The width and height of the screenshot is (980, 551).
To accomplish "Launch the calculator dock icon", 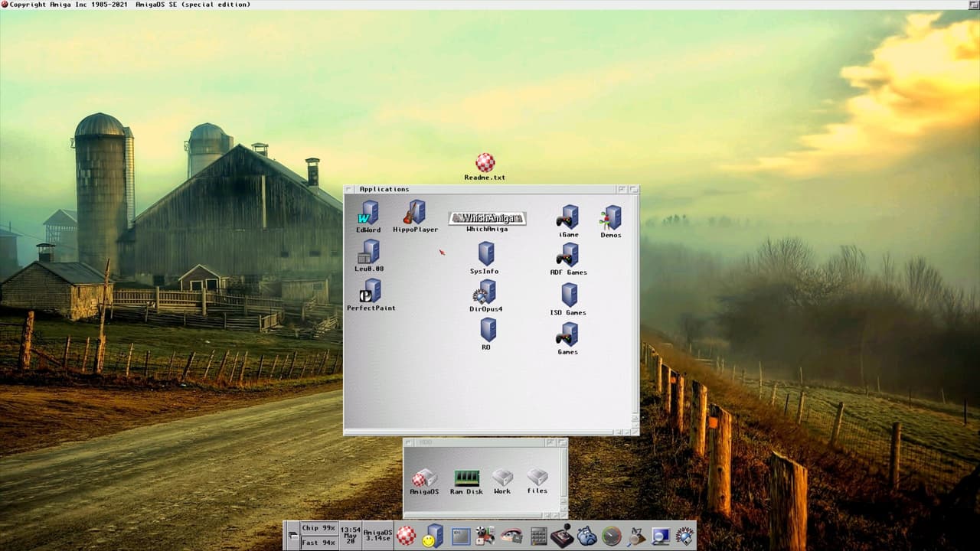I will tap(538, 536).
